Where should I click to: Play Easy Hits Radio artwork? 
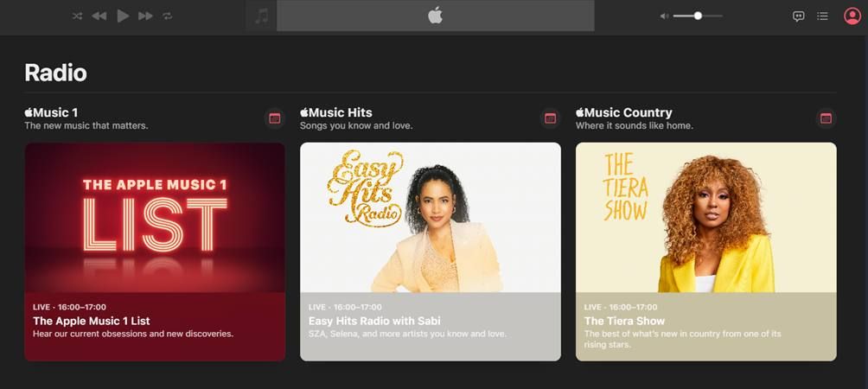coord(431,218)
